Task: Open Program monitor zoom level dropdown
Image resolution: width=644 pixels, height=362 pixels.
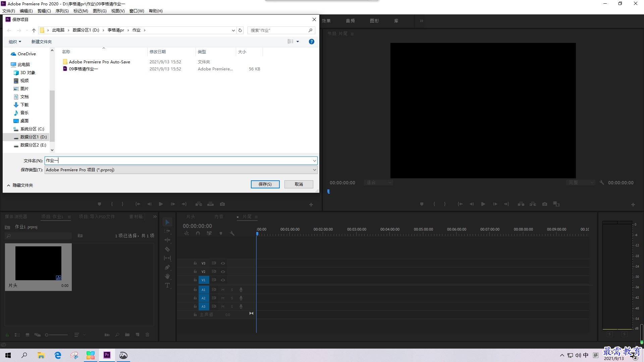Action: 379,183
